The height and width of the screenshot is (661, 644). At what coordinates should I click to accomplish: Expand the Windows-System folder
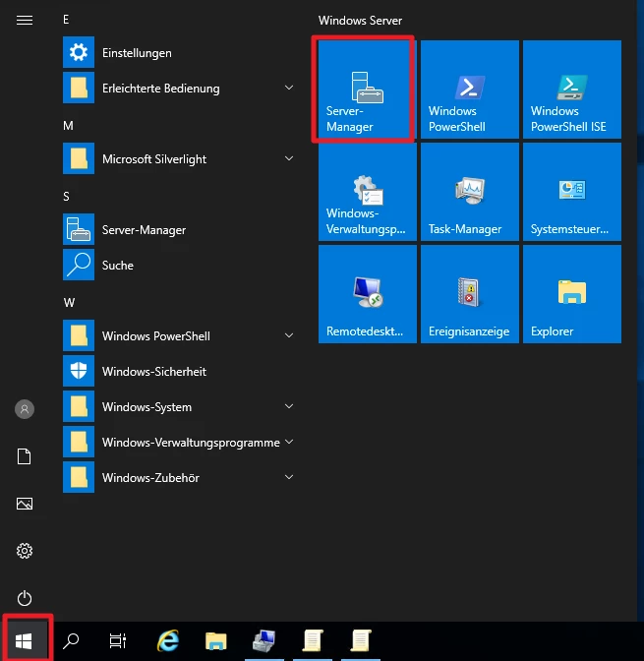[177, 407]
